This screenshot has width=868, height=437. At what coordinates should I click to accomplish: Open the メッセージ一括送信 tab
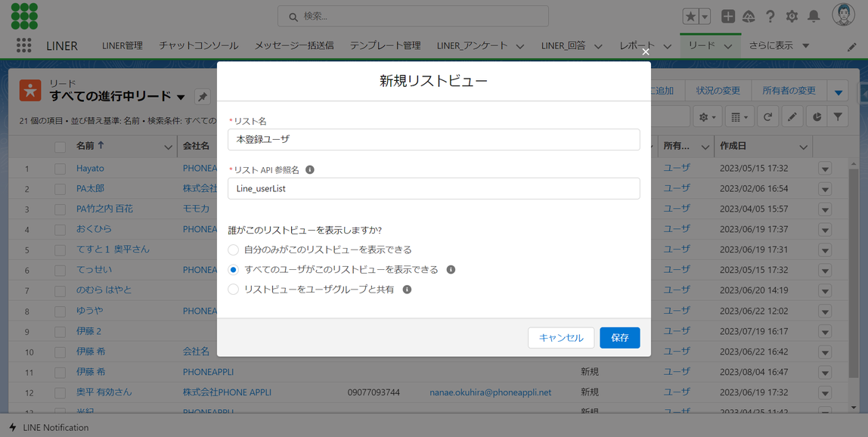tap(294, 45)
